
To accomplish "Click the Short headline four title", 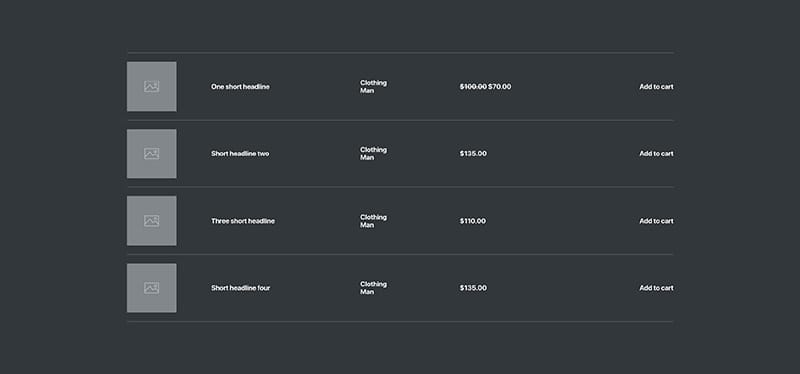I will tap(241, 288).
